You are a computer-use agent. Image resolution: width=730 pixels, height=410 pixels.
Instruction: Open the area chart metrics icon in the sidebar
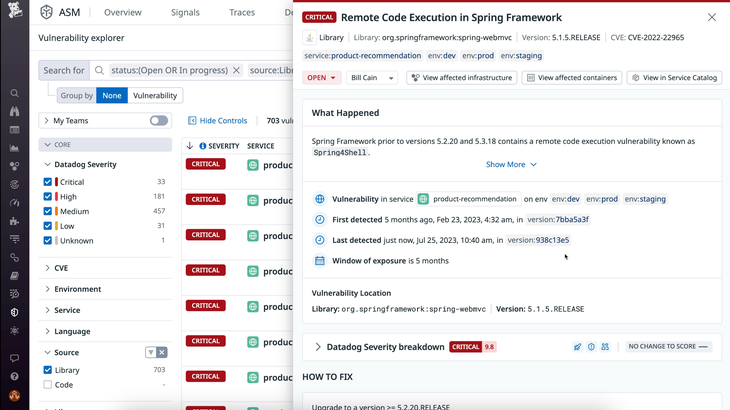[14, 148]
